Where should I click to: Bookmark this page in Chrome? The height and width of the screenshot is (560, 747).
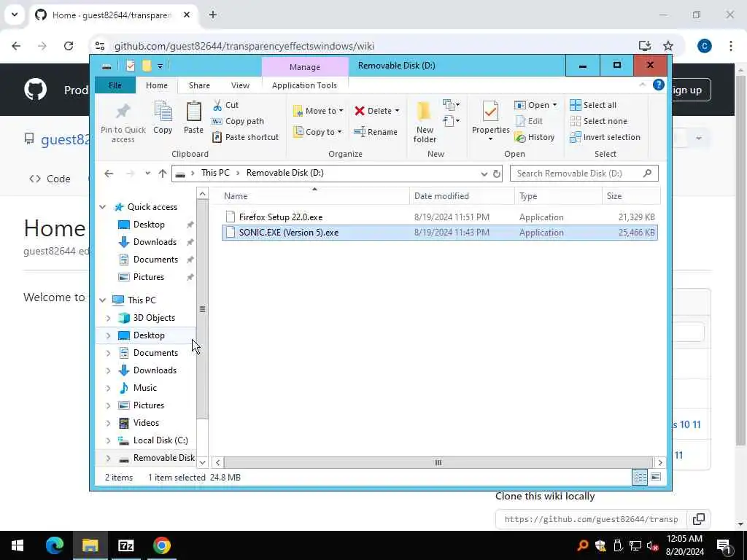668,46
